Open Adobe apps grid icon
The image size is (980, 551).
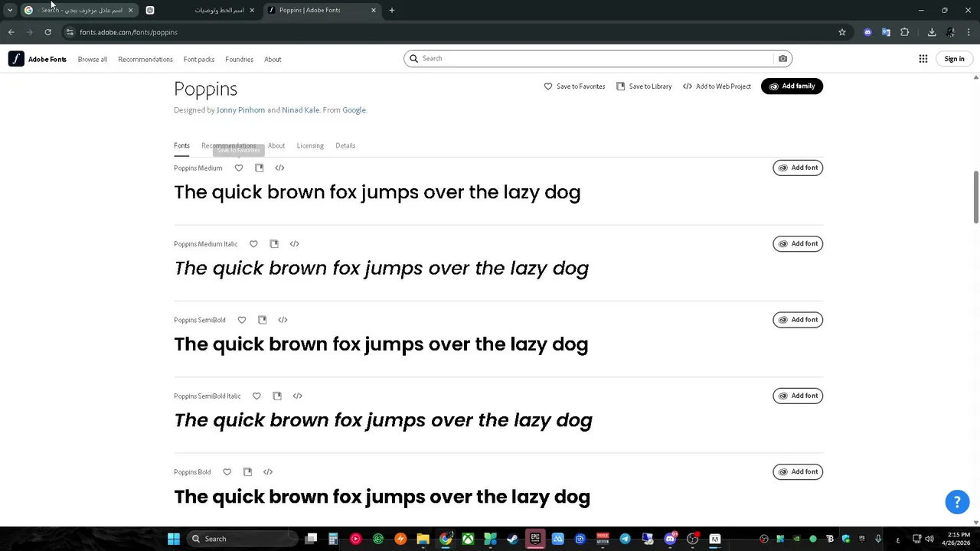[923, 59]
